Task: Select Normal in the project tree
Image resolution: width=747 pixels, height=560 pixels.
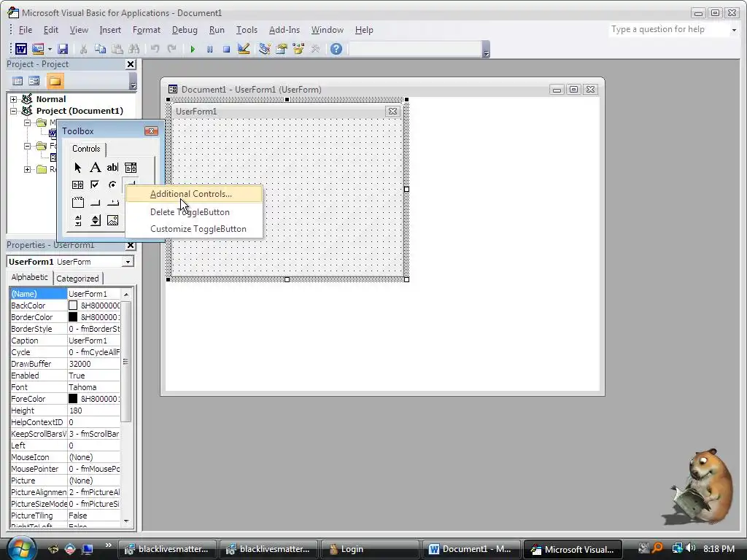Action: coord(51,99)
